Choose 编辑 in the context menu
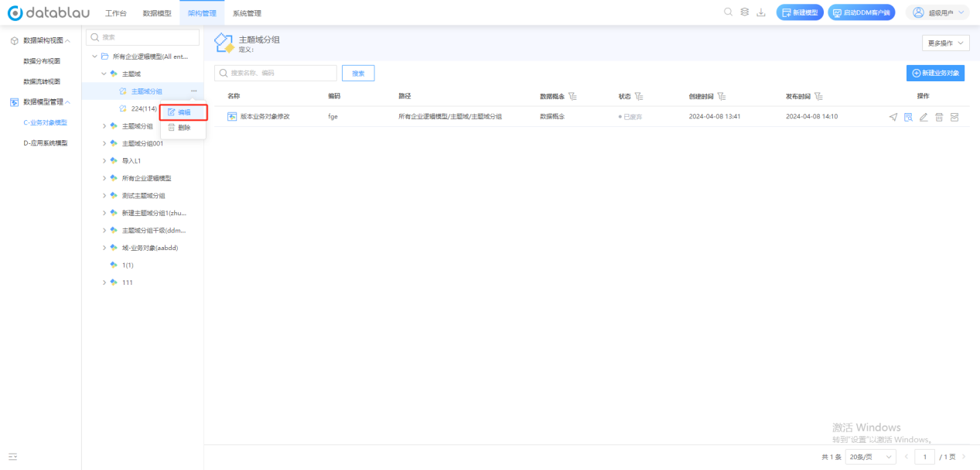 click(x=183, y=112)
